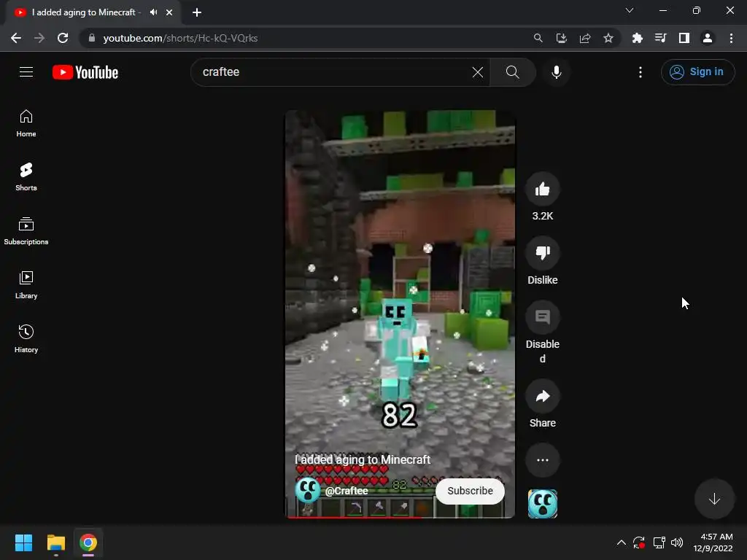Clear the search text with X
This screenshot has width=747, height=560.
(477, 72)
